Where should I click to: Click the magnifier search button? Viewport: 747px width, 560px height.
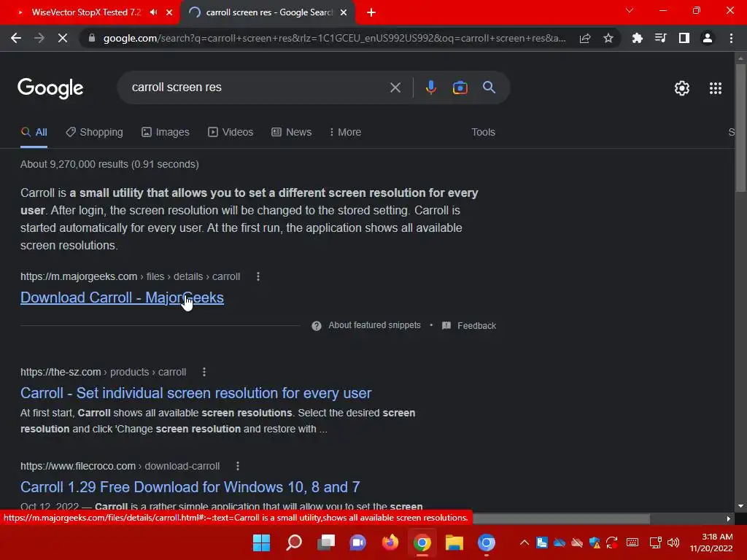489,87
